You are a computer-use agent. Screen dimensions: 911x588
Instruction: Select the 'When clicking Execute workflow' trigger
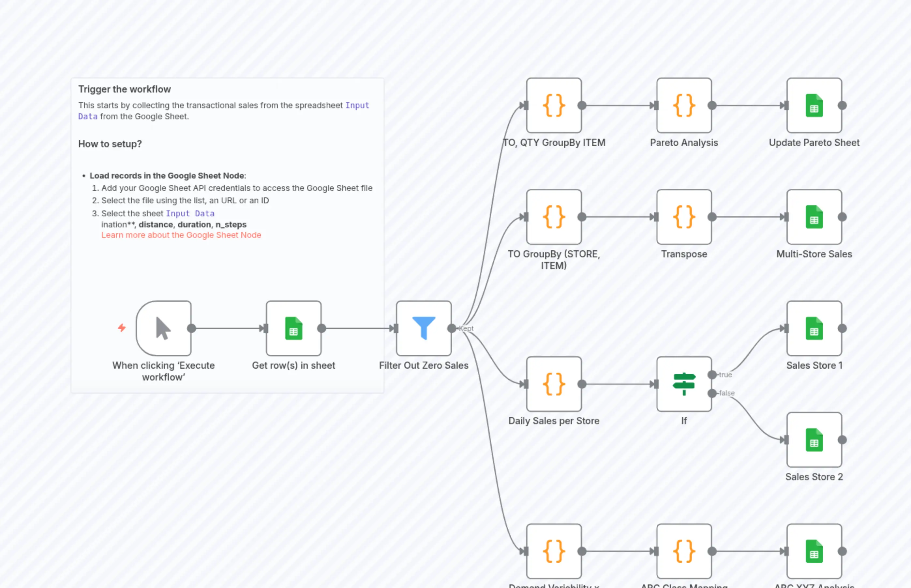(x=164, y=328)
